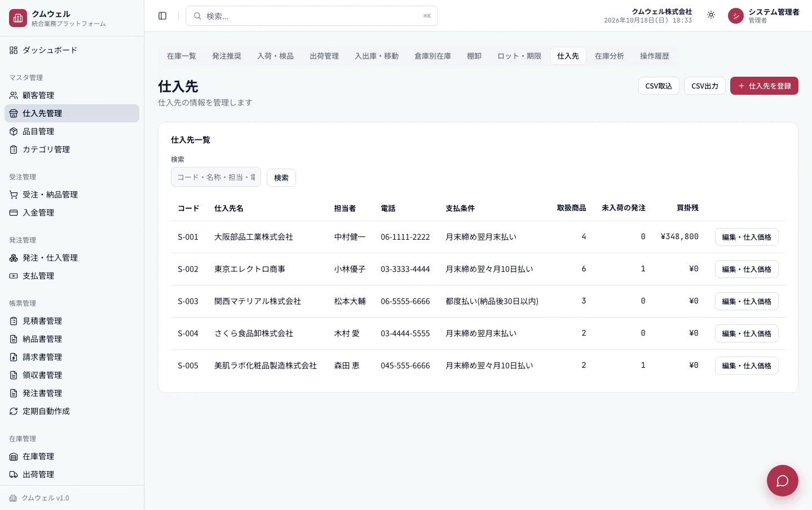Open 発注書管理 in the sidebar
Image resolution: width=812 pixels, height=510 pixels.
(x=72, y=393)
